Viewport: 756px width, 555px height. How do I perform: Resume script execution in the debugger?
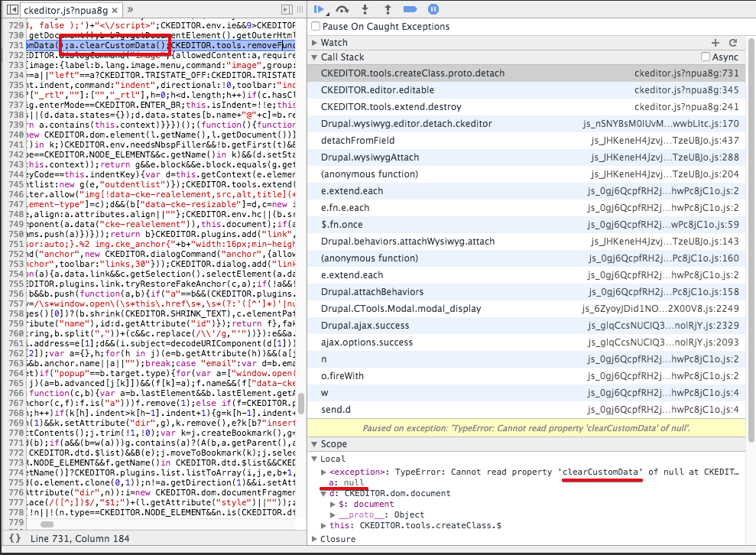click(319, 10)
